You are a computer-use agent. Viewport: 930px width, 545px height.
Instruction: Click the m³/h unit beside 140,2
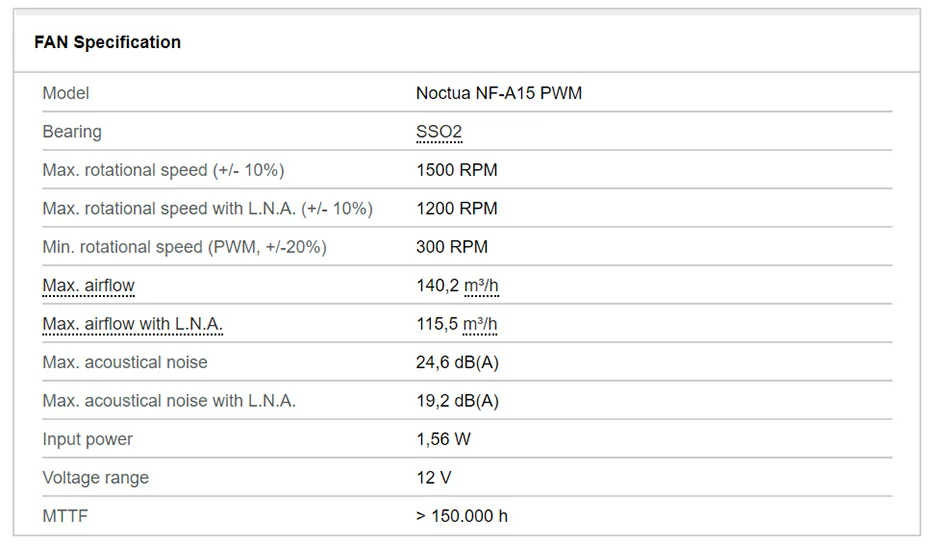click(481, 286)
